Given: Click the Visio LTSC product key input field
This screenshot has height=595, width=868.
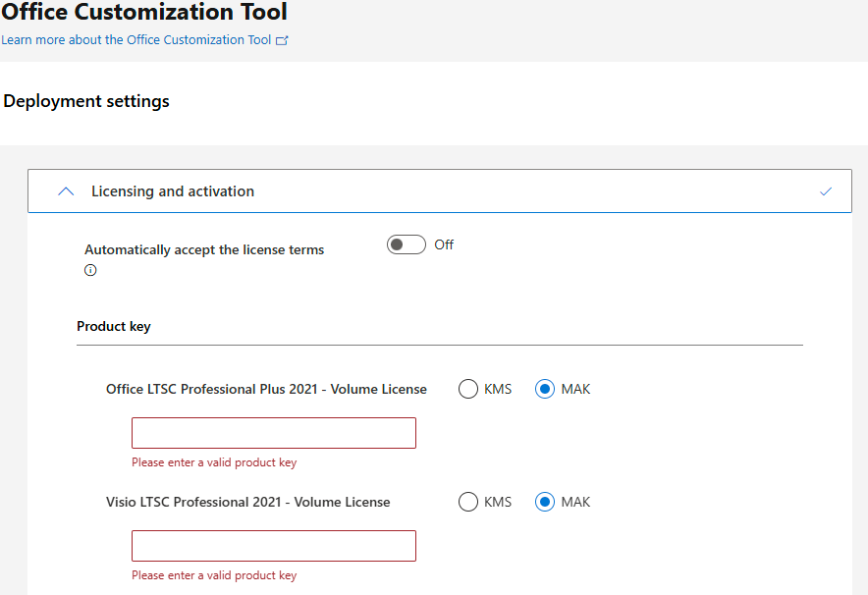Looking at the screenshot, I should 274,546.
